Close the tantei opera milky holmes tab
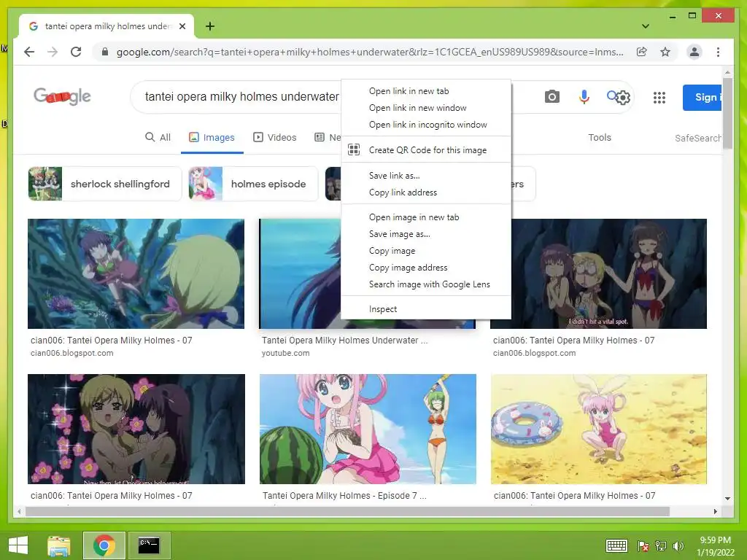Viewport: 747px width, 560px height. [x=182, y=26]
